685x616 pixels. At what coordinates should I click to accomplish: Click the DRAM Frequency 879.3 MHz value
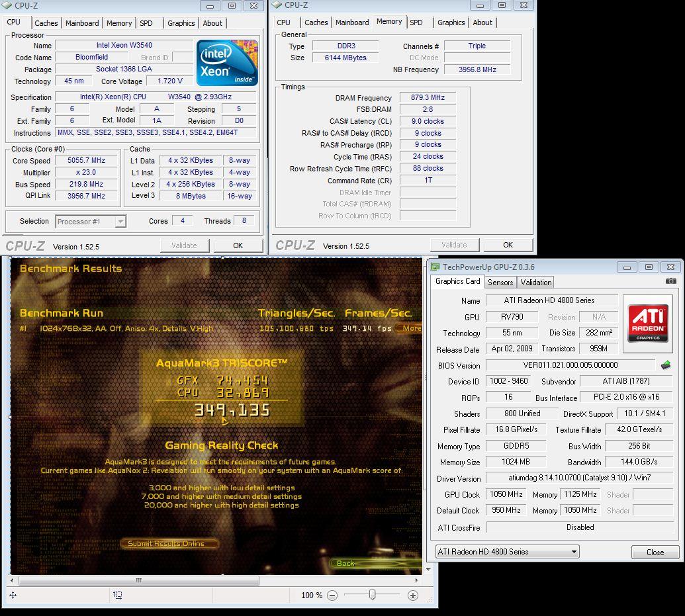(x=428, y=97)
